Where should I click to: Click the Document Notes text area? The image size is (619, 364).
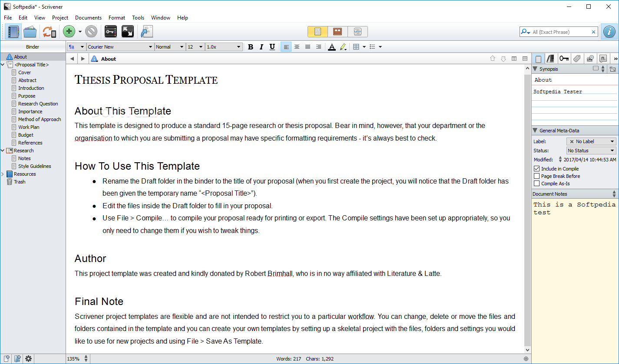click(x=575, y=281)
